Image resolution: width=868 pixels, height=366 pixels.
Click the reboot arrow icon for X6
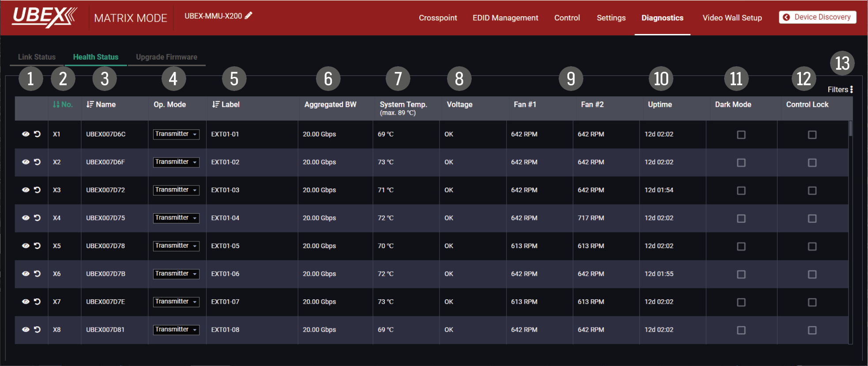point(38,274)
